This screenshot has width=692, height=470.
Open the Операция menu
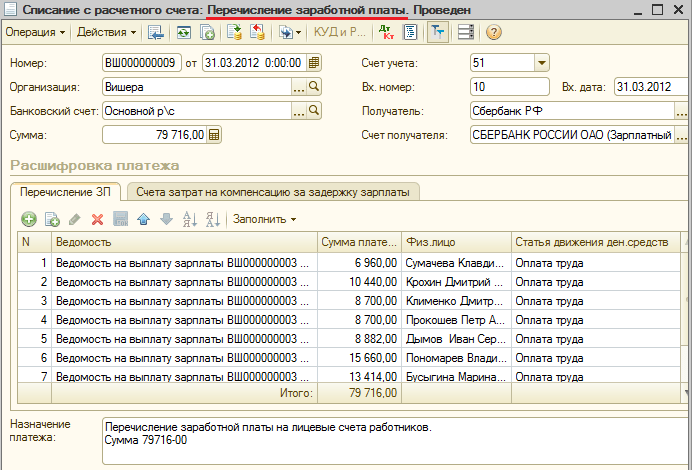pyautogui.click(x=35, y=32)
